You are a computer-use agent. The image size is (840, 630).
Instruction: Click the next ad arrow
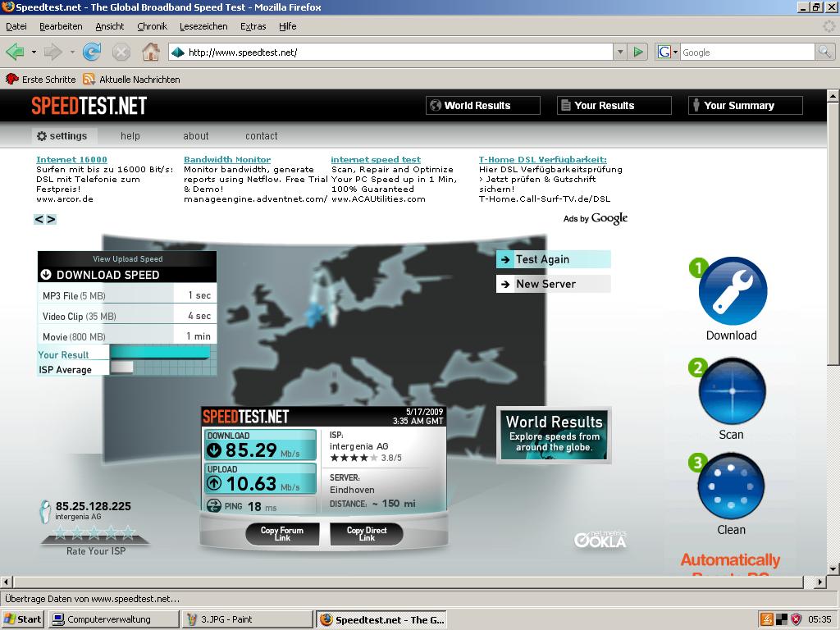51,219
